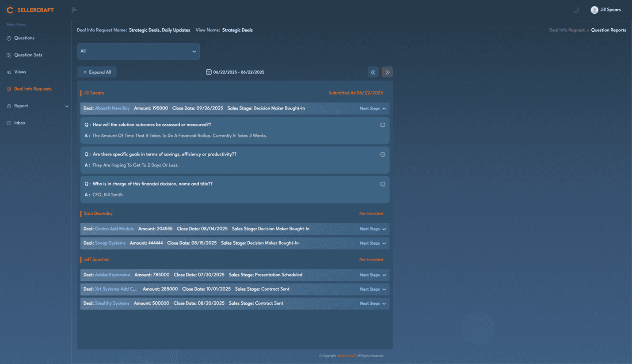Open comment icon on solution outcomes question
632x364 pixels.
coord(383,125)
